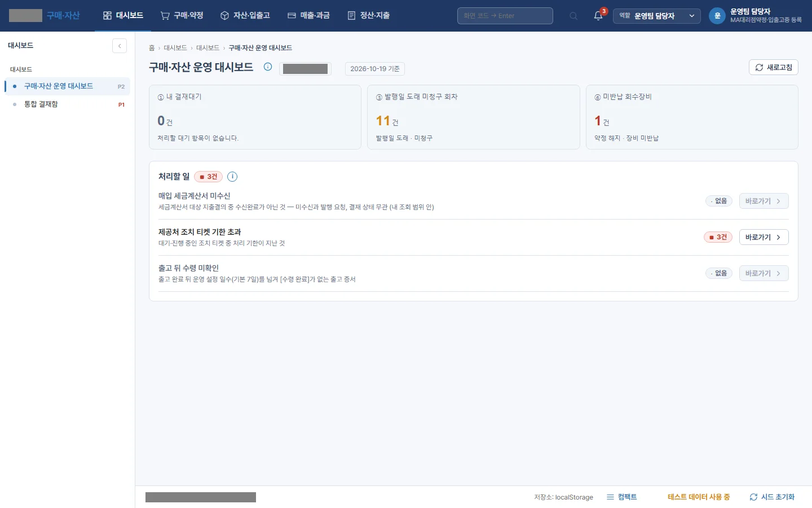Select 통합 결재함 in the sidebar
The height and width of the screenshot is (508, 812).
67,104
